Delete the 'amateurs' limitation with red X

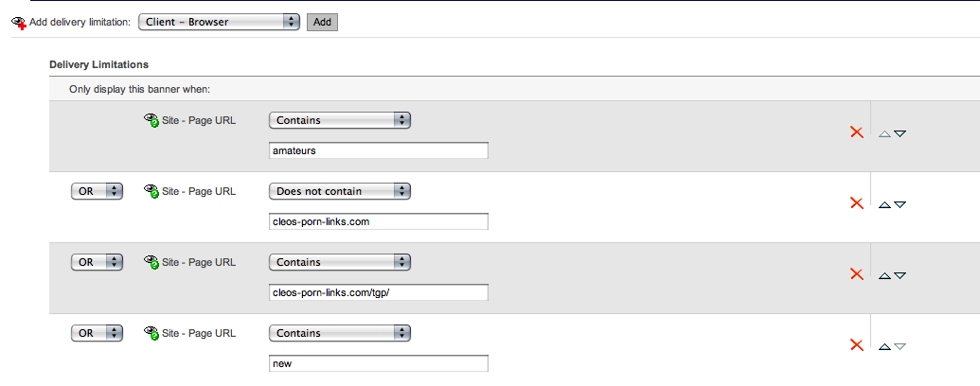[x=857, y=132]
